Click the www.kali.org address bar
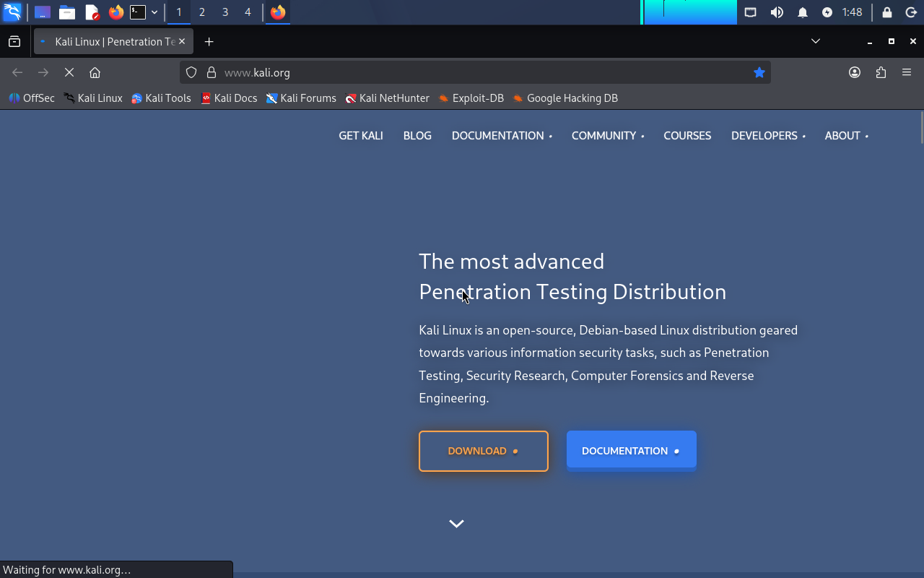The image size is (924, 578). point(469,72)
